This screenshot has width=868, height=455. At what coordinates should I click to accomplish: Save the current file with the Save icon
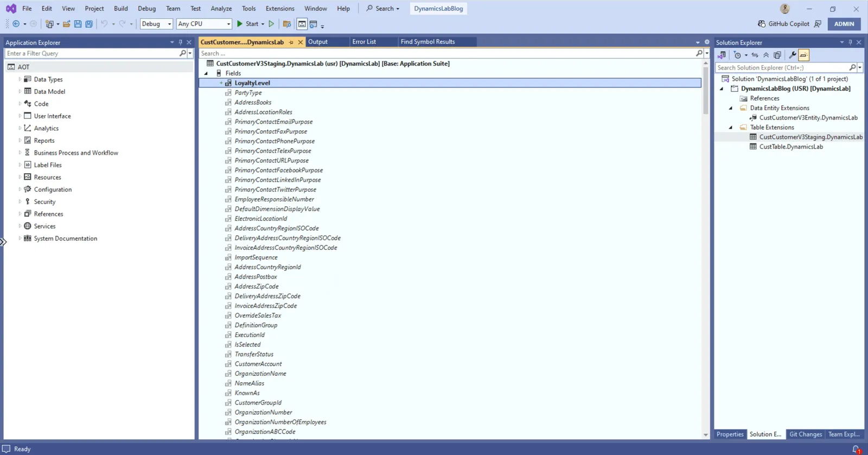[x=78, y=24]
